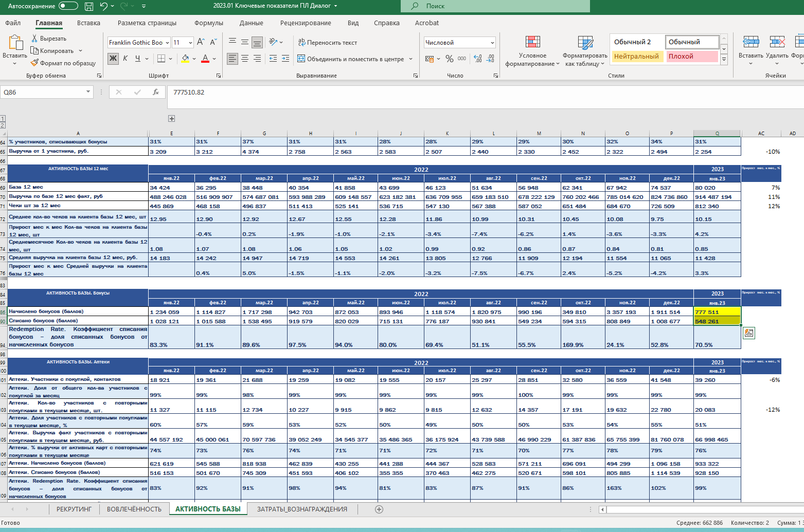This screenshot has width=804, height=532.
Task: Open the font name dropdown
Action: 167,43
